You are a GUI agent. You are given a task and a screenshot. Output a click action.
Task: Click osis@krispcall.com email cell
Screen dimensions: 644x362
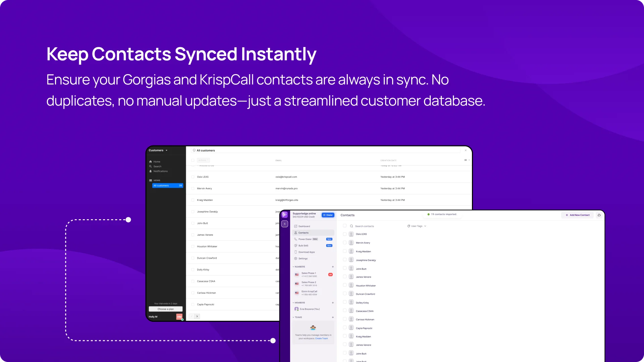(x=286, y=177)
